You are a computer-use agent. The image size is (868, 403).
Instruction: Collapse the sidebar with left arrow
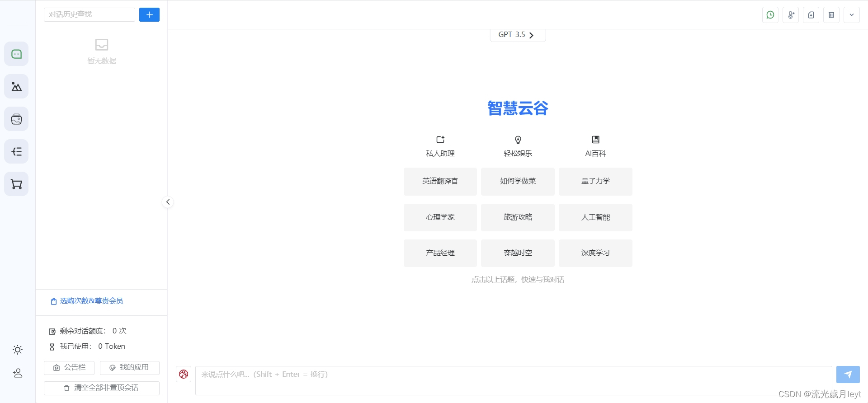click(x=168, y=202)
